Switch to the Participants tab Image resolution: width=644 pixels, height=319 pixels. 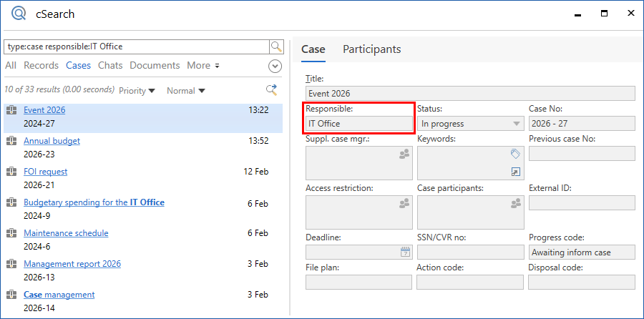(x=371, y=49)
